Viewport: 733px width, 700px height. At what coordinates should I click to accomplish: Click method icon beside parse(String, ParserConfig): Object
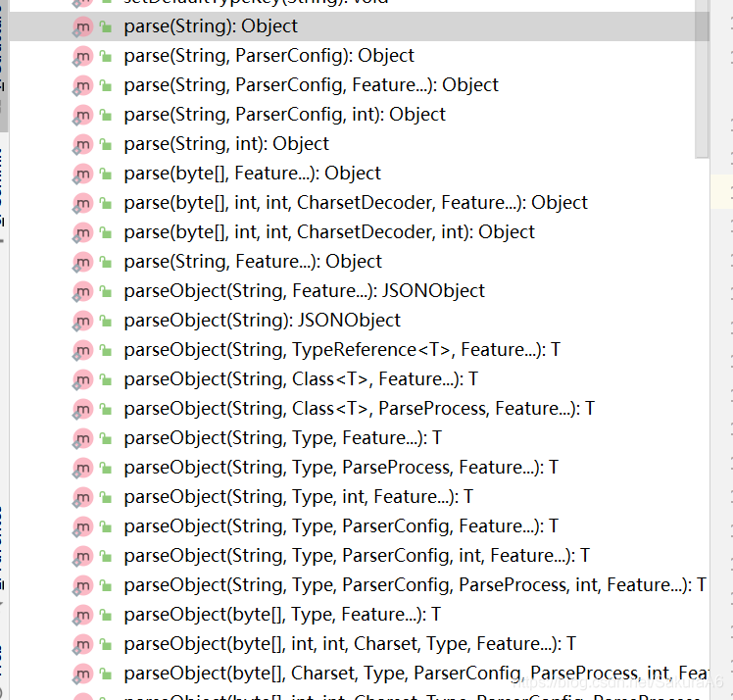[x=82, y=56]
